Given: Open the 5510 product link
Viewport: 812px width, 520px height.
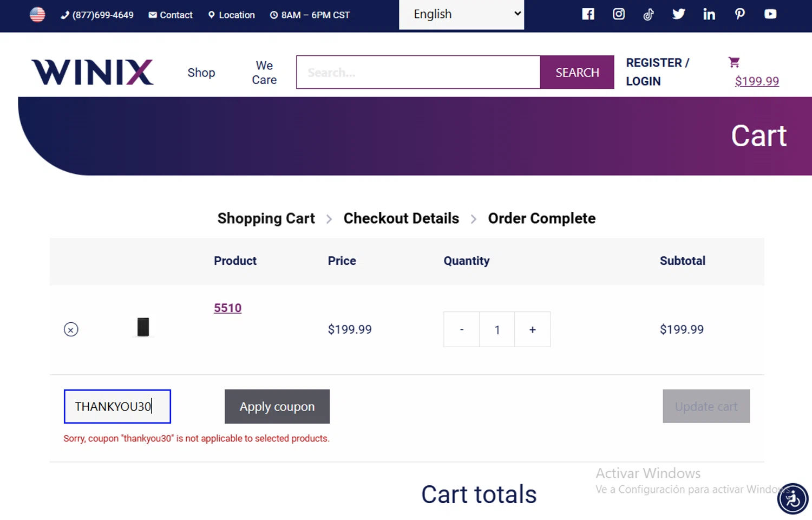Looking at the screenshot, I should point(227,308).
